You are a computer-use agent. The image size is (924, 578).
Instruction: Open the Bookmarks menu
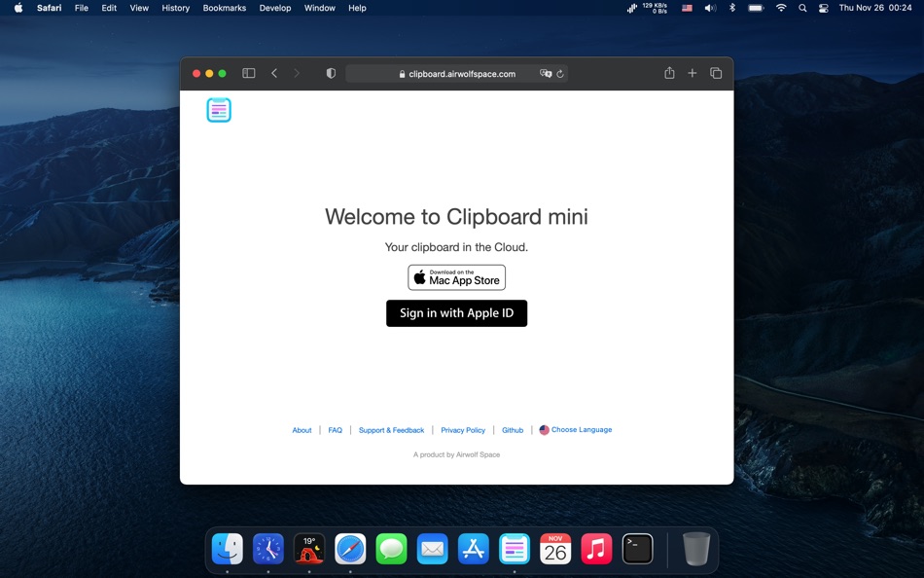[x=225, y=8]
